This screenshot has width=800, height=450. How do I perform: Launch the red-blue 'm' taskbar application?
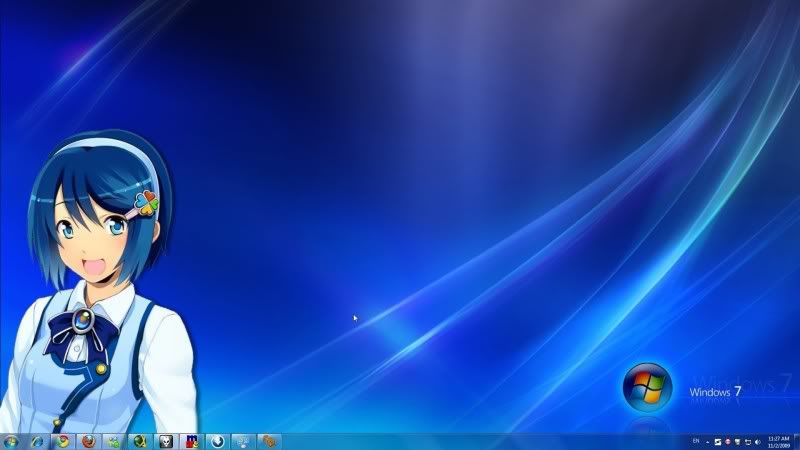click(192, 442)
